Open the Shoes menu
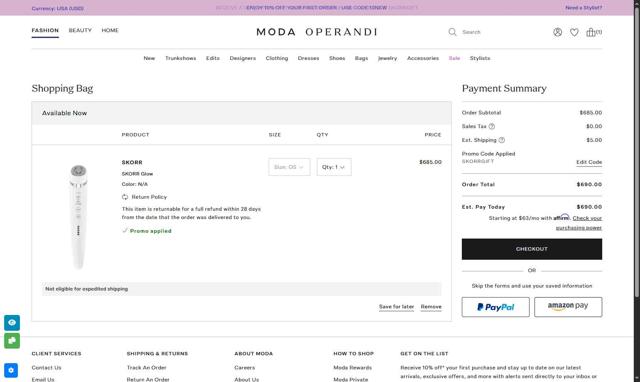The width and height of the screenshot is (640, 382). (x=337, y=58)
